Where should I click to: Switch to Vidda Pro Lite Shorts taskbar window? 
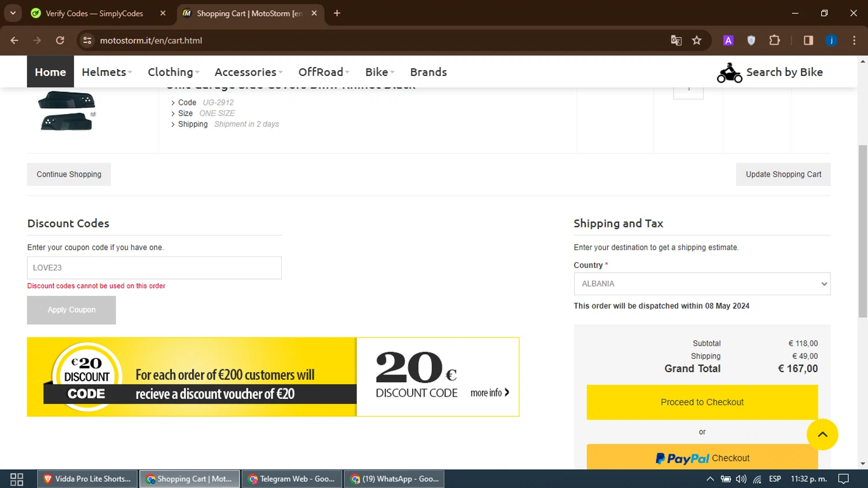88,479
